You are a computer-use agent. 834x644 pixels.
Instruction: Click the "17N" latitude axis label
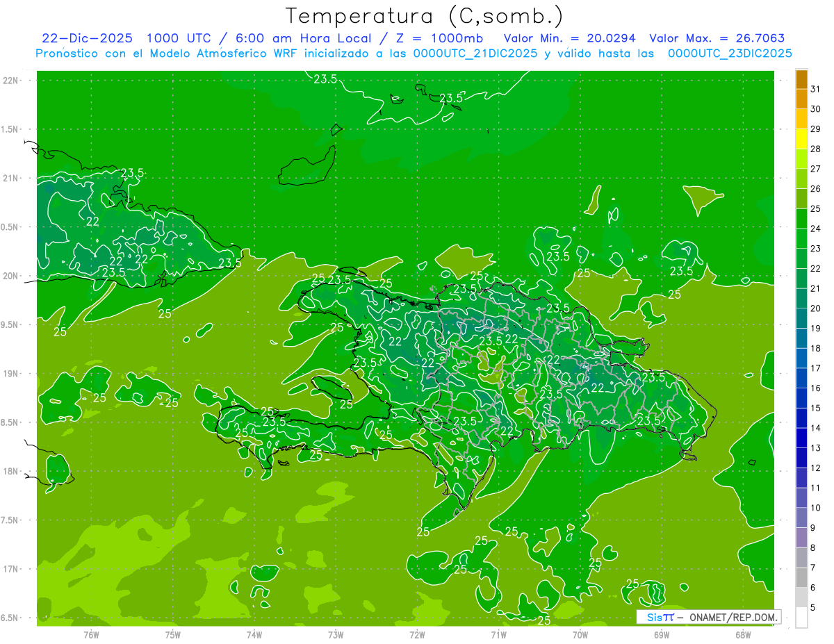pos(11,569)
